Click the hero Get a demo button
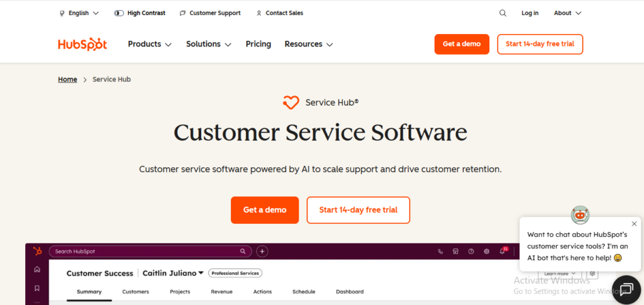 265,210
